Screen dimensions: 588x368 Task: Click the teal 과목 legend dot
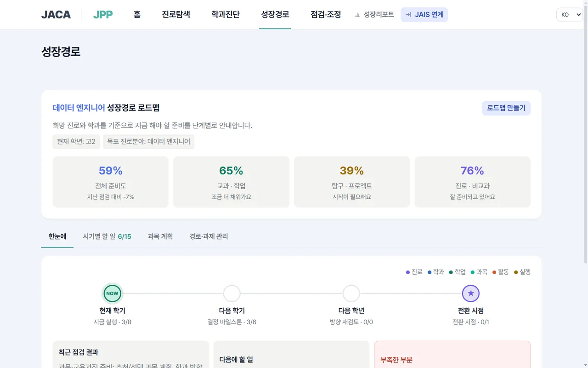473,272
